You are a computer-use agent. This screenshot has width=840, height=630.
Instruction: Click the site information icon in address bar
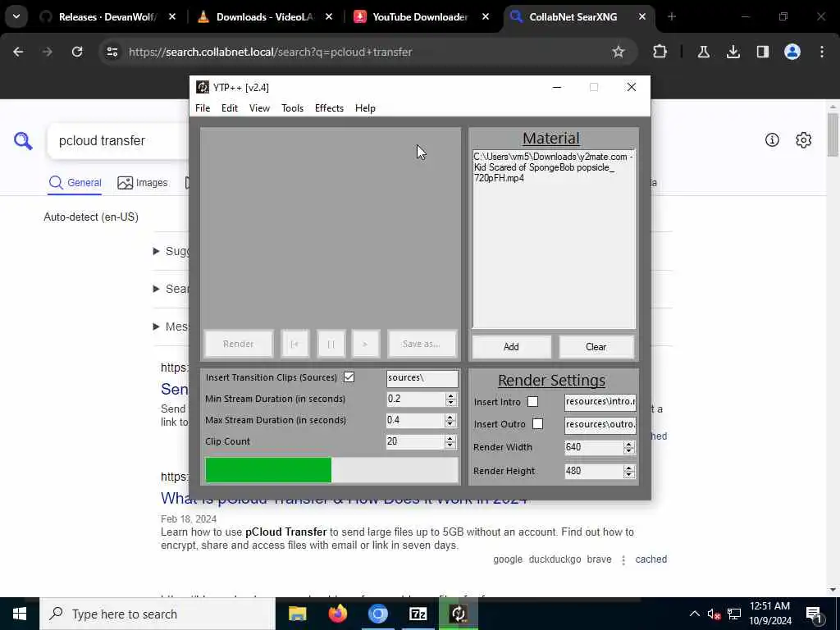[x=112, y=52]
